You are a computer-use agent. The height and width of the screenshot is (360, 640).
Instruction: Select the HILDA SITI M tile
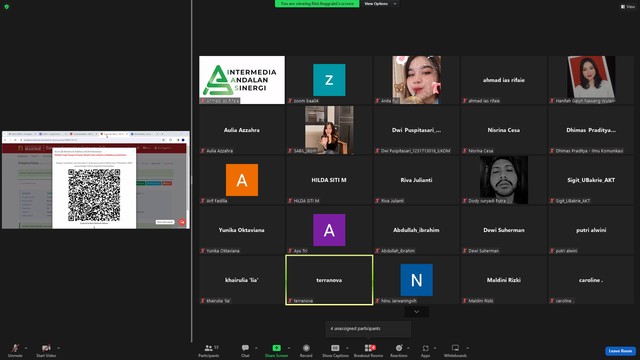(329, 180)
